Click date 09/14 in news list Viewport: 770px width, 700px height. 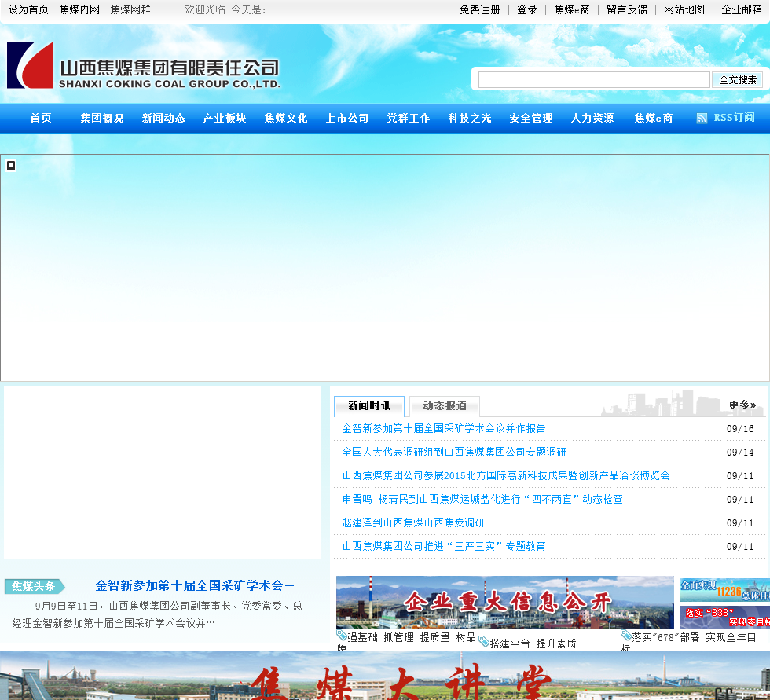click(x=740, y=452)
